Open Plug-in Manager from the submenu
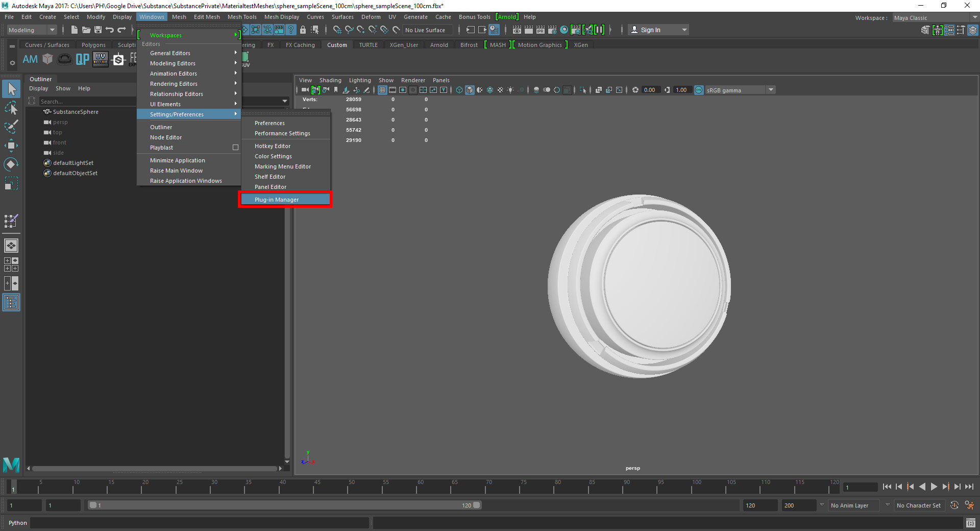This screenshot has height=531, width=980. click(277, 200)
